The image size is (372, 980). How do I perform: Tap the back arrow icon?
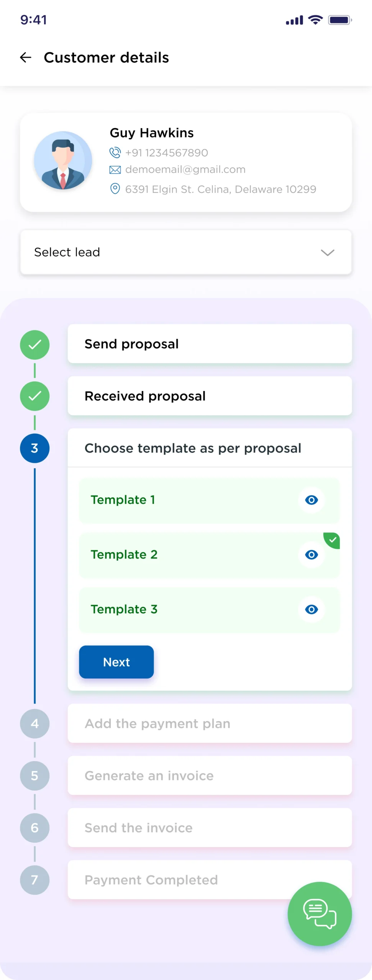26,57
